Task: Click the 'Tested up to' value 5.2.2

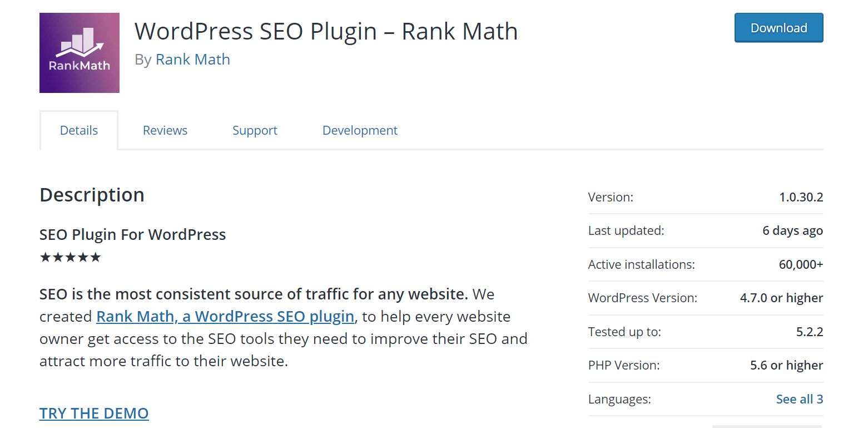Action: pyautogui.click(x=810, y=332)
